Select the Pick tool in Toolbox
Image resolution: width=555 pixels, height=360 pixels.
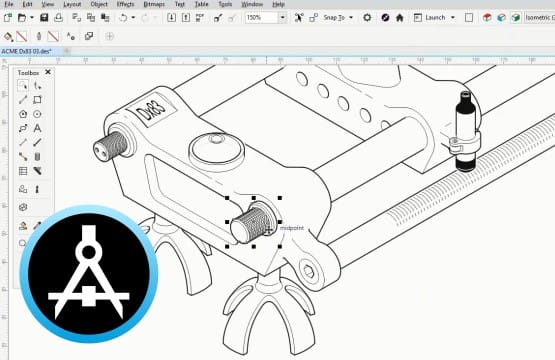coord(23,85)
